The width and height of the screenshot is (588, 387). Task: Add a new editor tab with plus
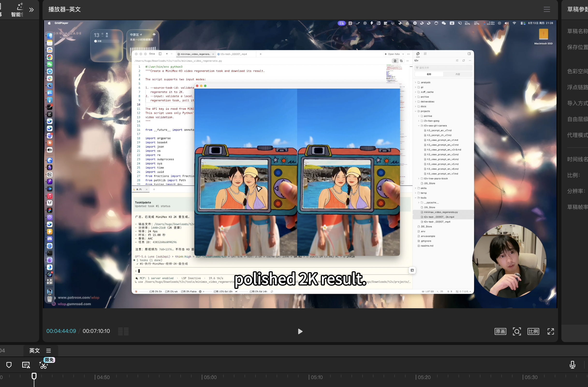click(261, 54)
